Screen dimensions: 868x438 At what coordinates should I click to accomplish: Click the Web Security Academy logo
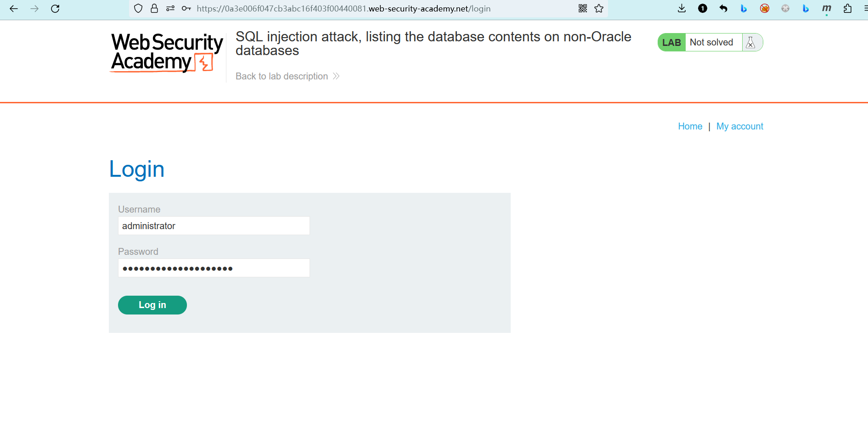[167, 52]
